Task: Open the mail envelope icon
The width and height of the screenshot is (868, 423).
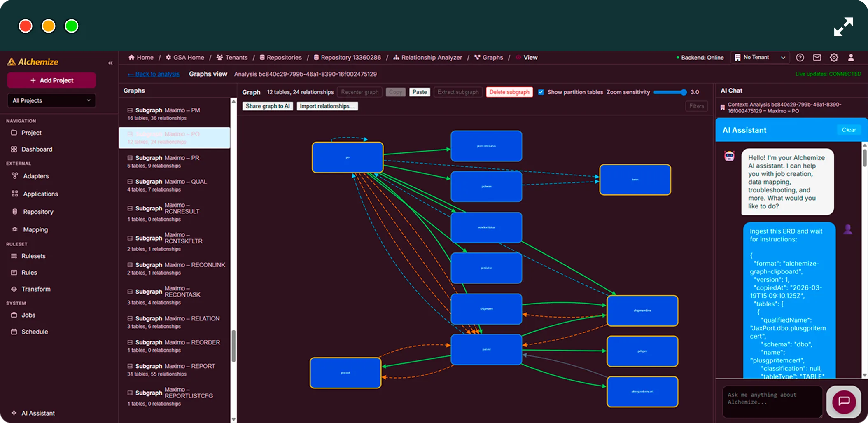Action: point(817,57)
